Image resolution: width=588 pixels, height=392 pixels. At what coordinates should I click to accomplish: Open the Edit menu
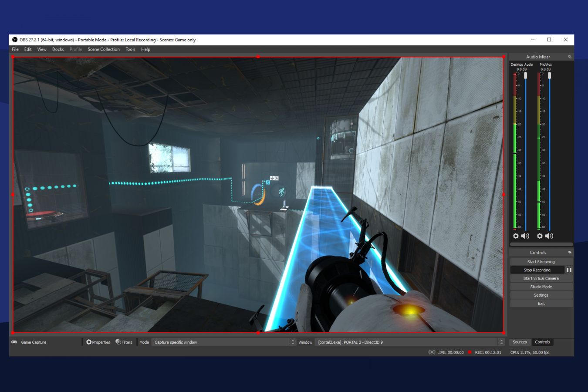(28, 49)
